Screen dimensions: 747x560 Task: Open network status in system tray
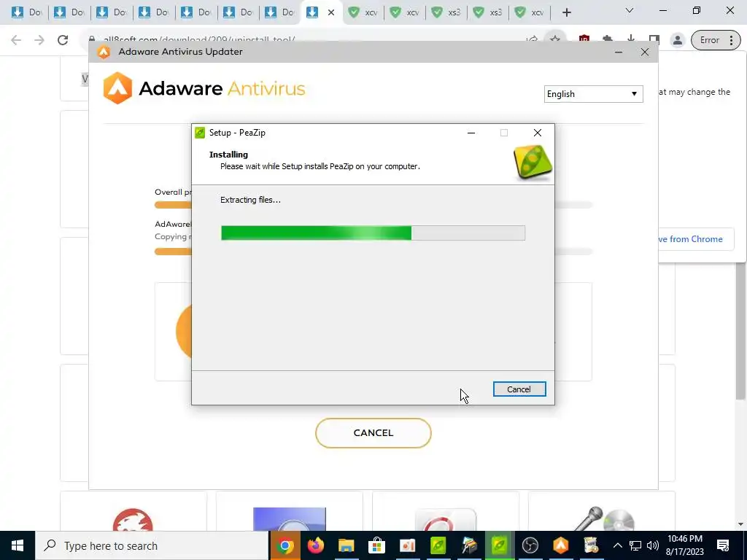tap(635, 545)
